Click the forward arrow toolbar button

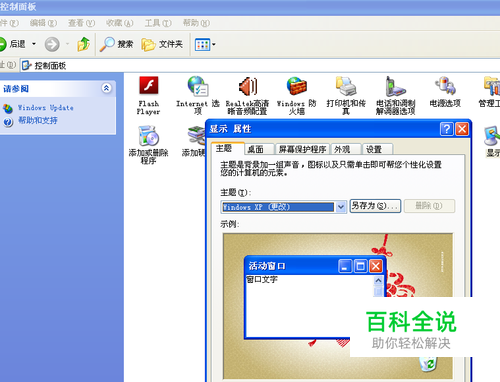pyautogui.click(x=52, y=44)
